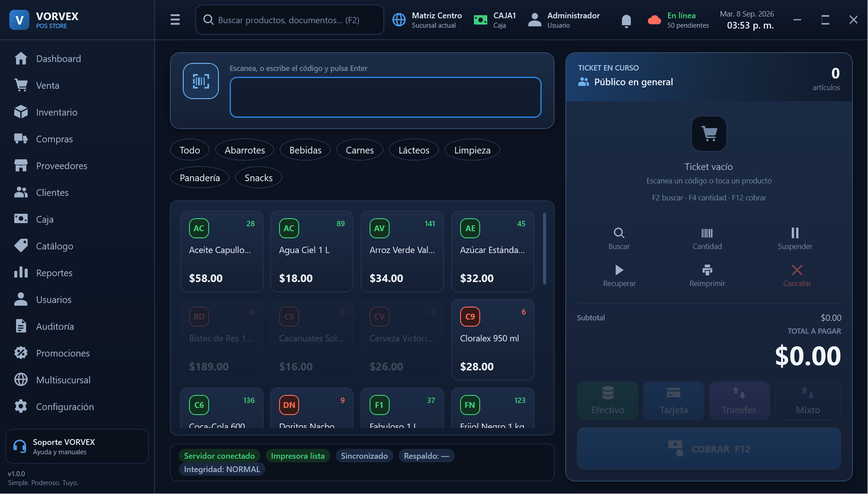Screen dimensions: 868x494
Task: Show Todo category products
Action: click(189, 150)
